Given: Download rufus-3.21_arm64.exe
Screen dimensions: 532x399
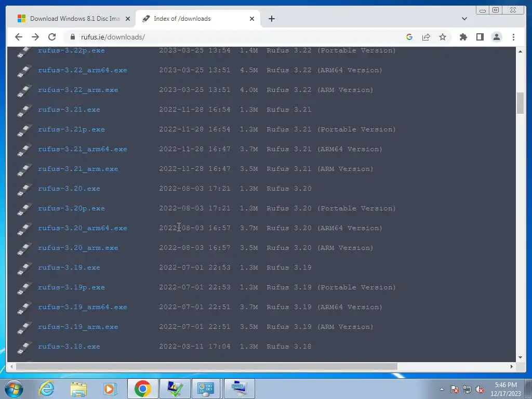Looking at the screenshot, I should 83,149.
